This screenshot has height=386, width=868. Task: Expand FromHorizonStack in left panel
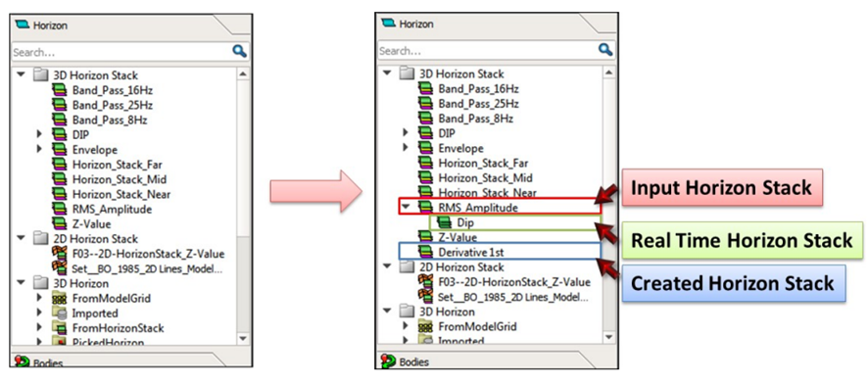[39, 328]
